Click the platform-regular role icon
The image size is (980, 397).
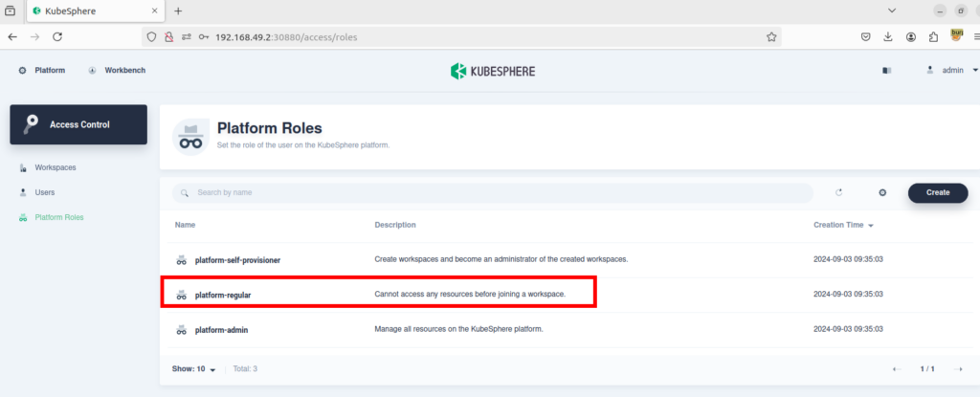click(181, 295)
